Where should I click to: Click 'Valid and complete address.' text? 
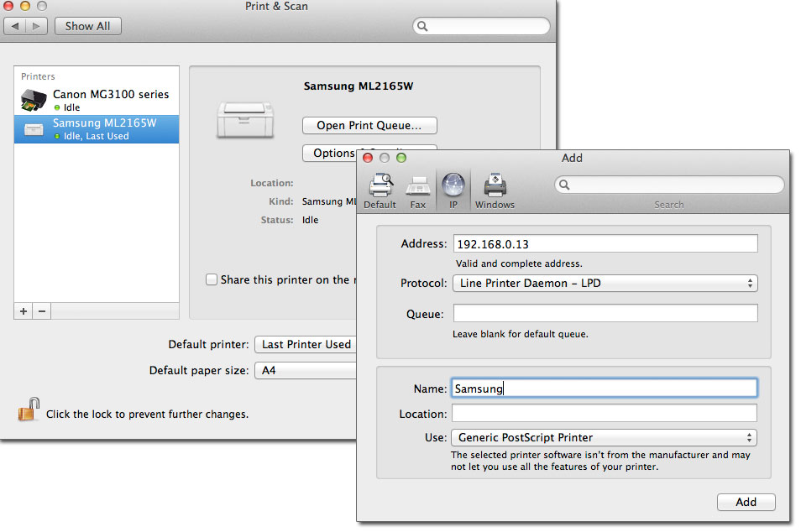519,263
